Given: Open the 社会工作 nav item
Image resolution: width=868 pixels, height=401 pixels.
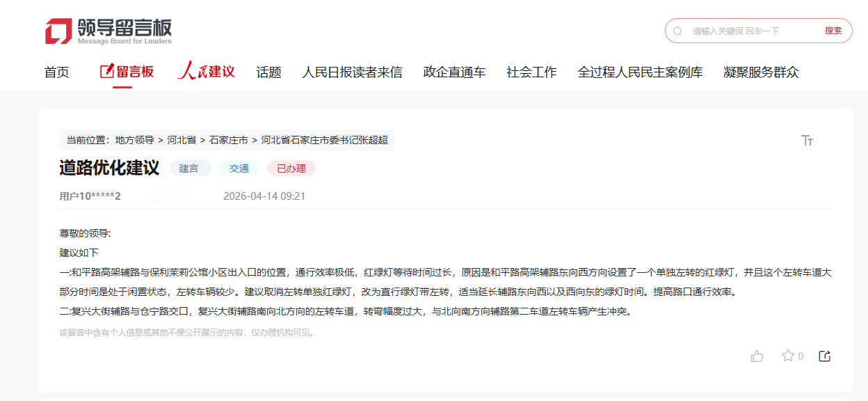Looking at the screenshot, I should [x=531, y=72].
